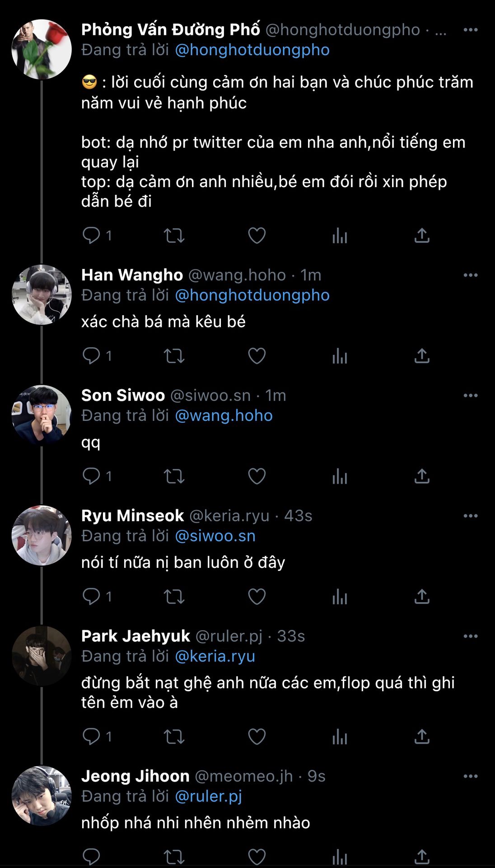Like Park Jaehyuk's reply with the heart
Screen dimensions: 495x868
point(257,736)
